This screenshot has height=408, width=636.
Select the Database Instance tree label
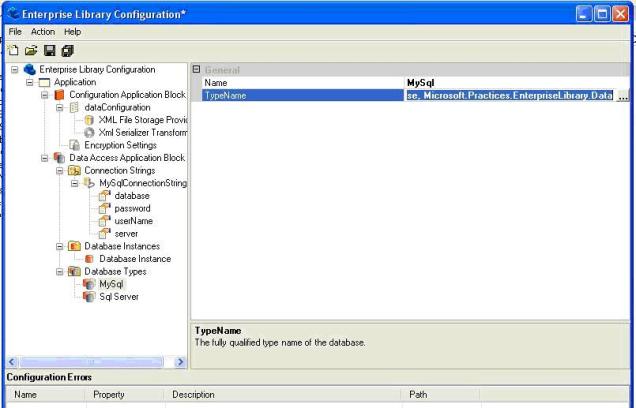tap(135, 259)
